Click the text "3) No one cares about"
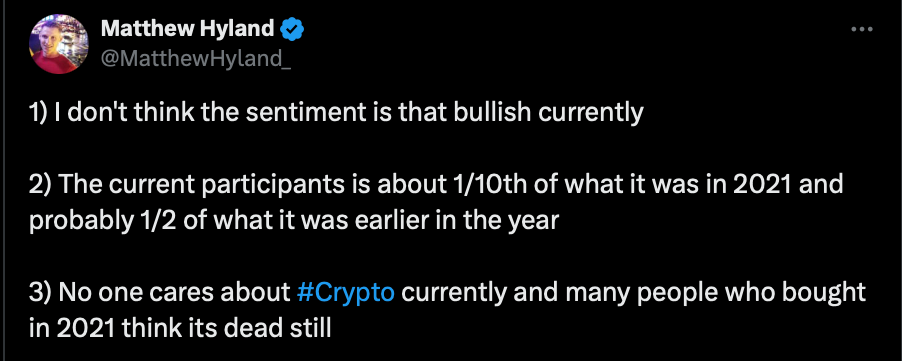 click(160, 293)
